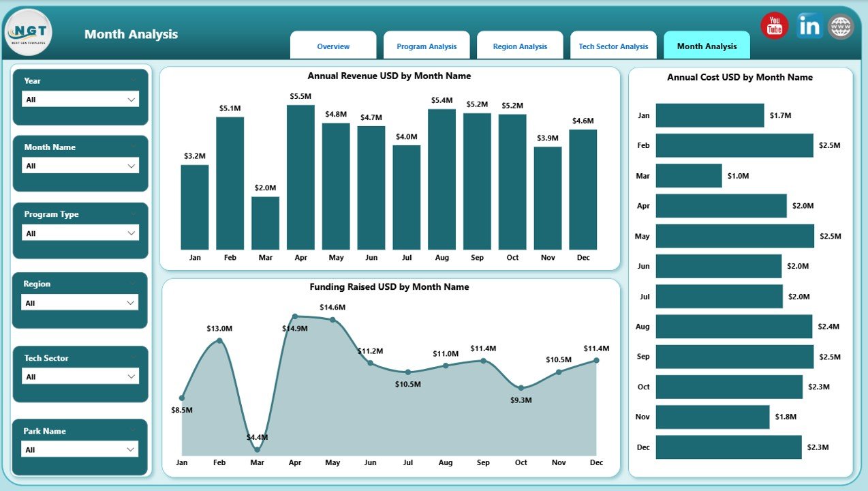Screen dimensions: 868x491
Task: Select the Sep point on the funding line chart
Action: point(483,360)
